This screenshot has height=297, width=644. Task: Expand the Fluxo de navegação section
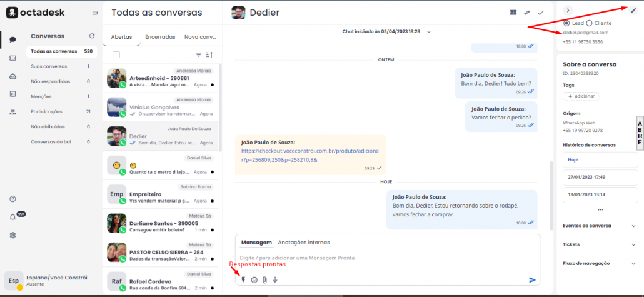click(626, 263)
